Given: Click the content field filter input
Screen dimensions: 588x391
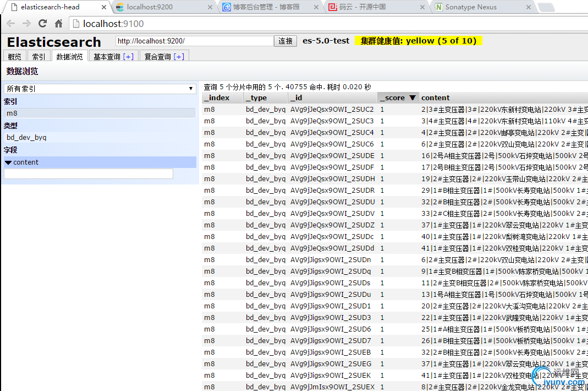Looking at the screenshot, I should click(89, 173).
